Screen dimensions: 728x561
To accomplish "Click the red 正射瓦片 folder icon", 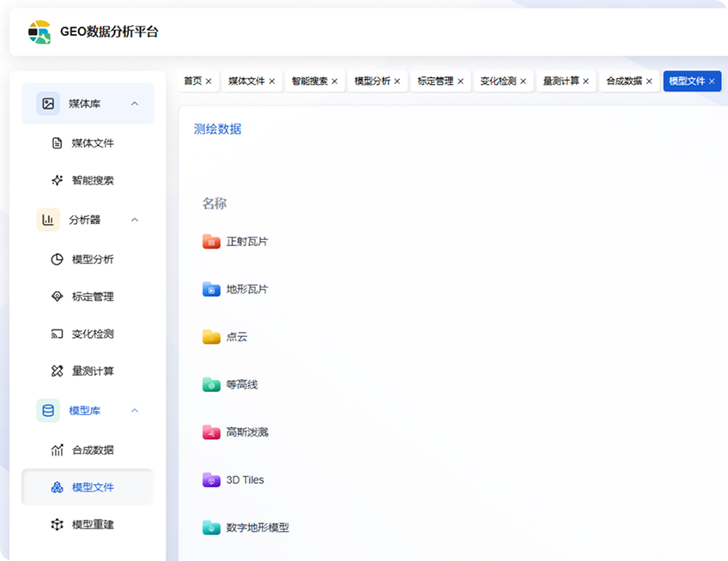I will 211,241.
